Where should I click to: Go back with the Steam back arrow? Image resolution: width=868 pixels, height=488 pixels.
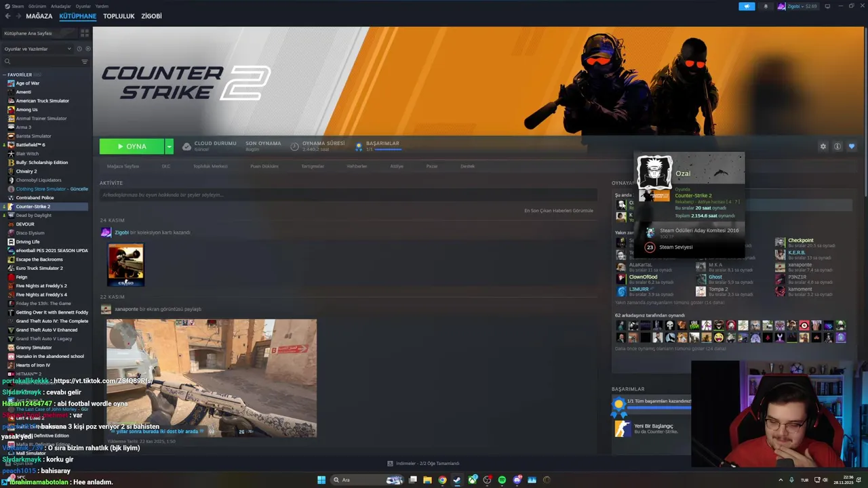[8, 16]
